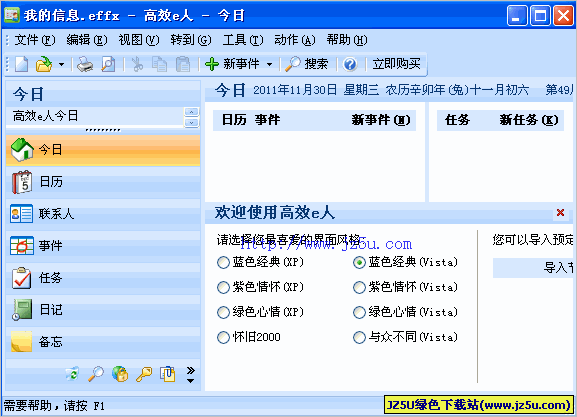Click the 导入 import button
This screenshot has height=417, width=577.
[533, 268]
